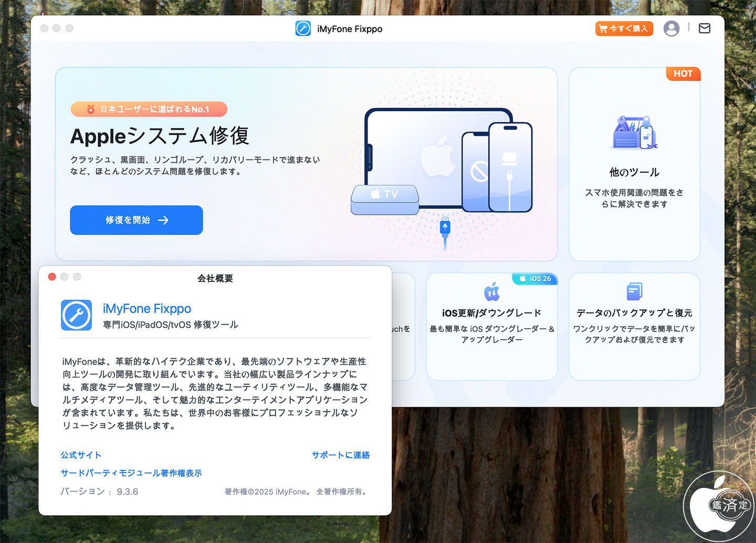Click the arrow on 修復を開始 button
The width and height of the screenshot is (756, 543).
pos(163,220)
